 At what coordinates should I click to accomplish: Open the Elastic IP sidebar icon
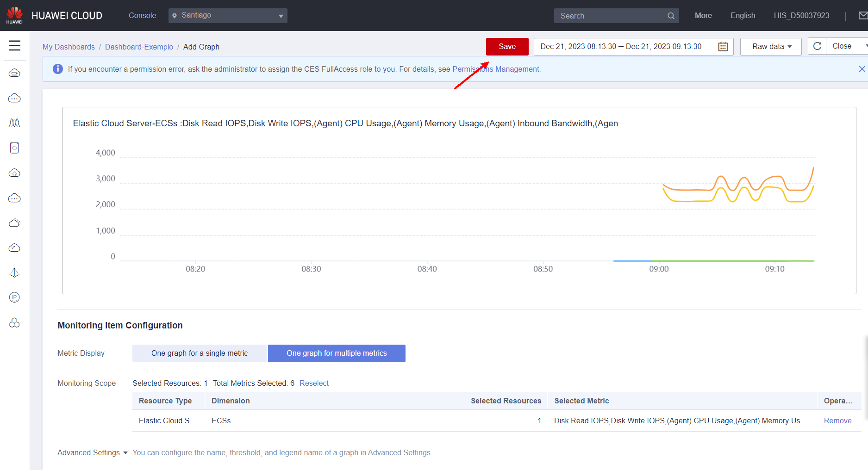tap(14, 297)
